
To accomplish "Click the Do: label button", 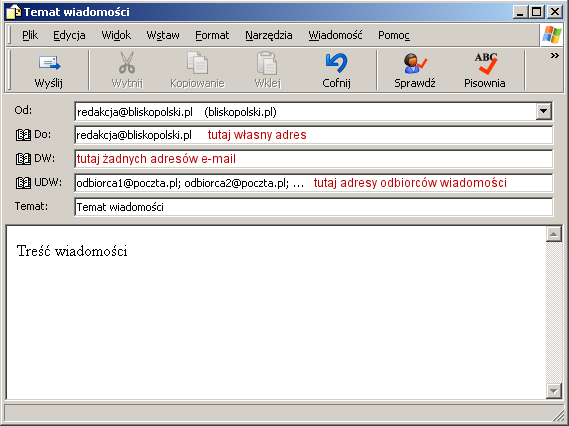I will click(x=42, y=135).
